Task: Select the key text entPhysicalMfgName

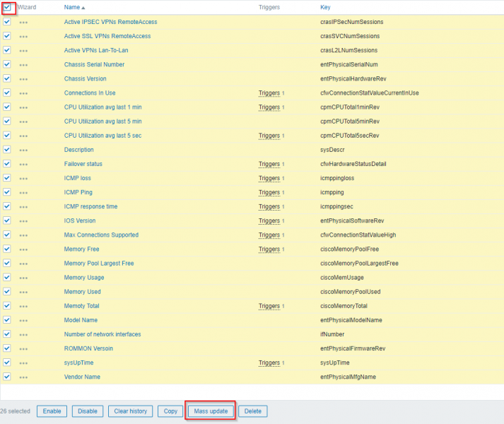Action: point(348,377)
